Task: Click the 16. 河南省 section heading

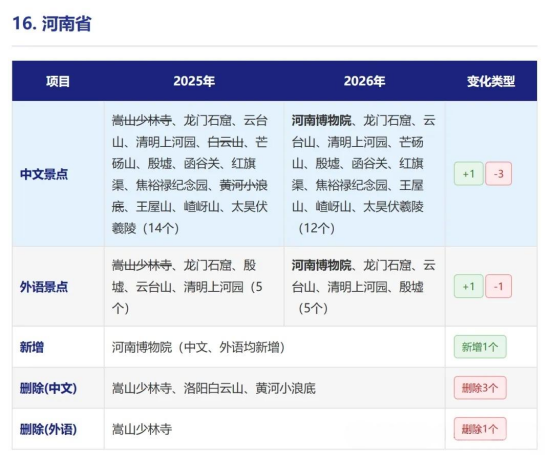Action: 52,24
